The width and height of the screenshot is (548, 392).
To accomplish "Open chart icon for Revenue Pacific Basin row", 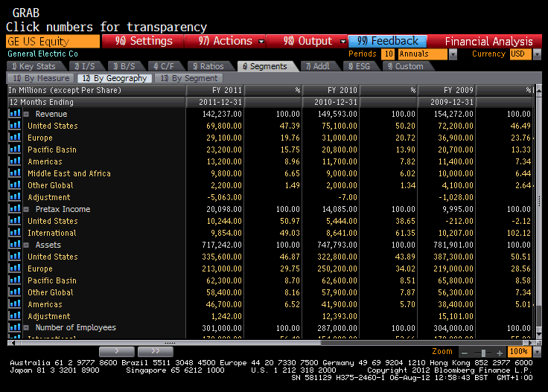I will pos(15,149).
